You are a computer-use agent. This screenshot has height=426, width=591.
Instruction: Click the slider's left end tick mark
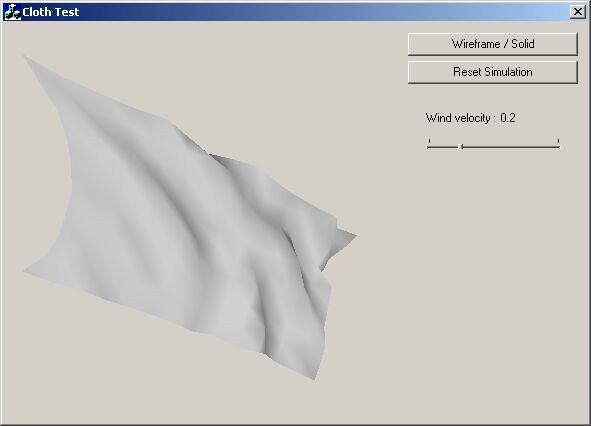pos(429,141)
